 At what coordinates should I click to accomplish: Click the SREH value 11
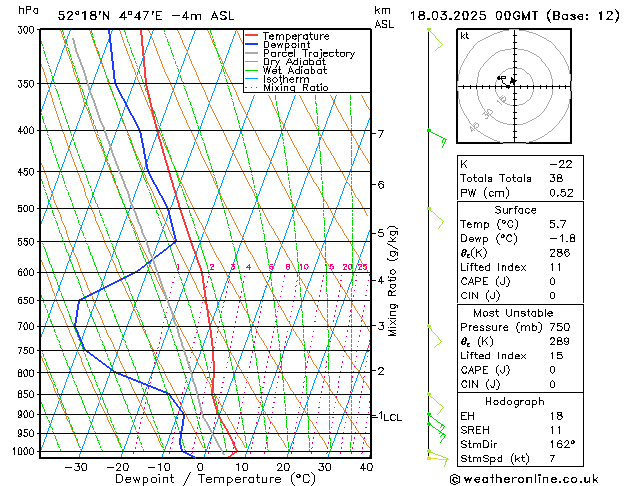click(x=556, y=430)
